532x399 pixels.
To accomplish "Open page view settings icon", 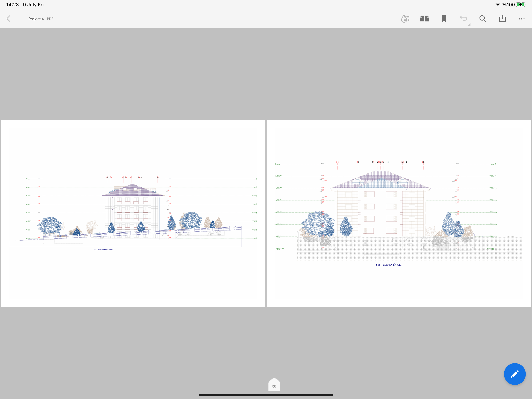I will coord(425,19).
